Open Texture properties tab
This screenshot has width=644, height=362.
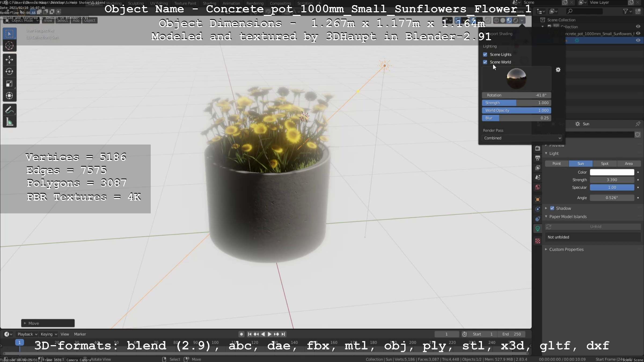537,241
